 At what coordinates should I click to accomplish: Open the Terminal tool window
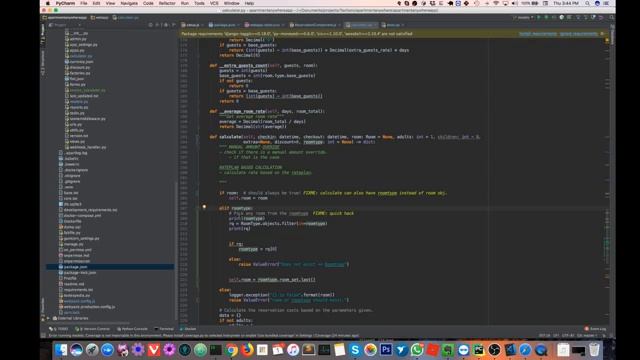pos(164,329)
